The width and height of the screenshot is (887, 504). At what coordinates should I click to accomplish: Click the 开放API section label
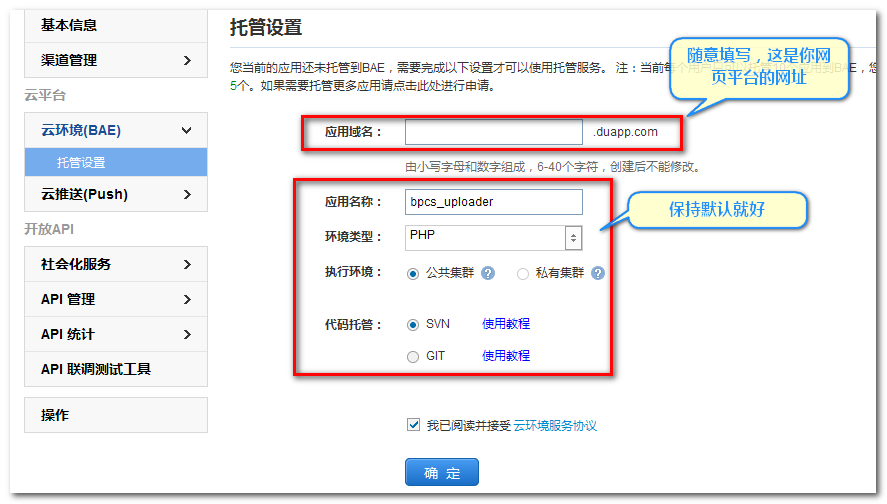point(49,229)
